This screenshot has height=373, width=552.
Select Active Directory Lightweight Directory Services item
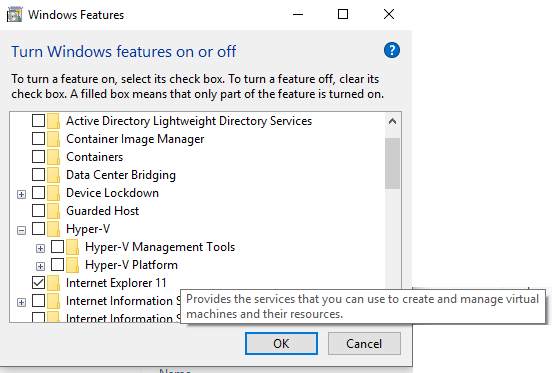tap(189, 121)
